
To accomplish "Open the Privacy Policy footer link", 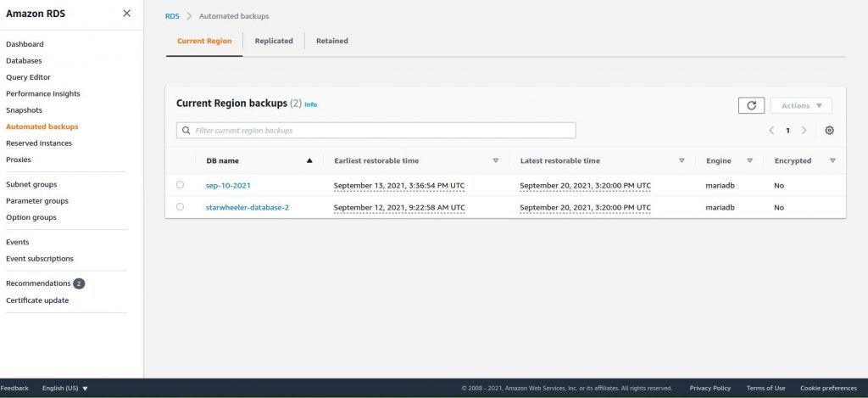I will point(709,388).
